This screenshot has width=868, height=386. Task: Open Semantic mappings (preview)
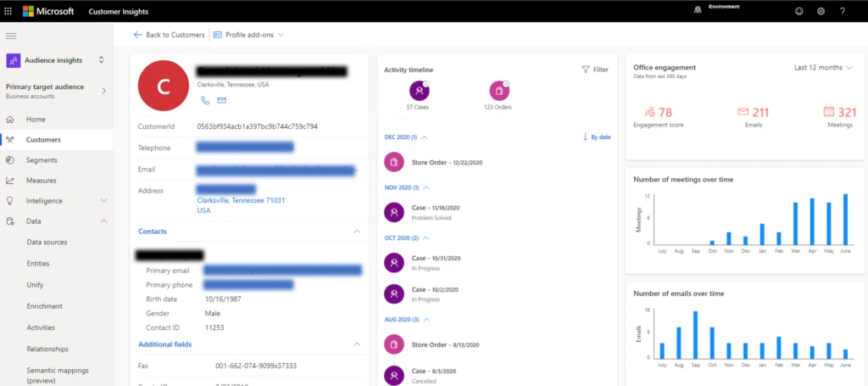click(57, 375)
